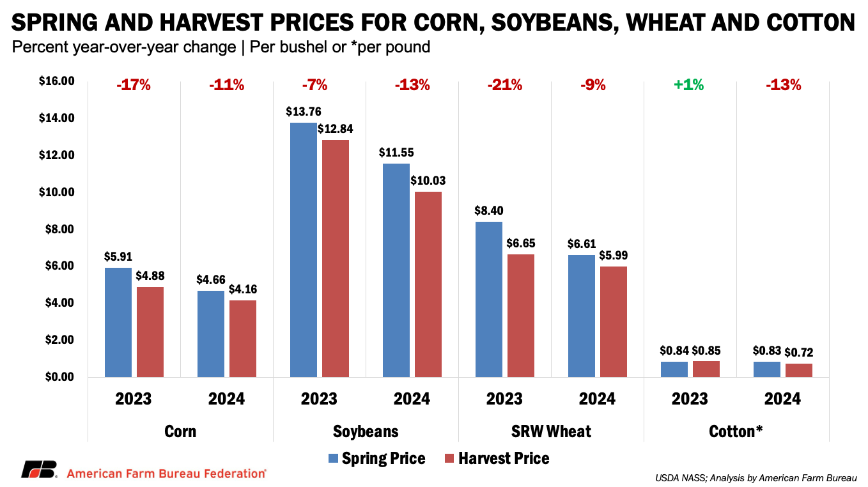
Task: Click the SRW Wheat 2023 spring bar
Action: click(x=489, y=299)
